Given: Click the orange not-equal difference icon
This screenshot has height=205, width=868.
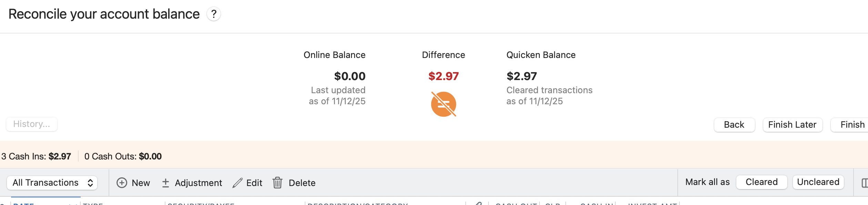Looking at the screenshot, I should (x=443, y=104).
